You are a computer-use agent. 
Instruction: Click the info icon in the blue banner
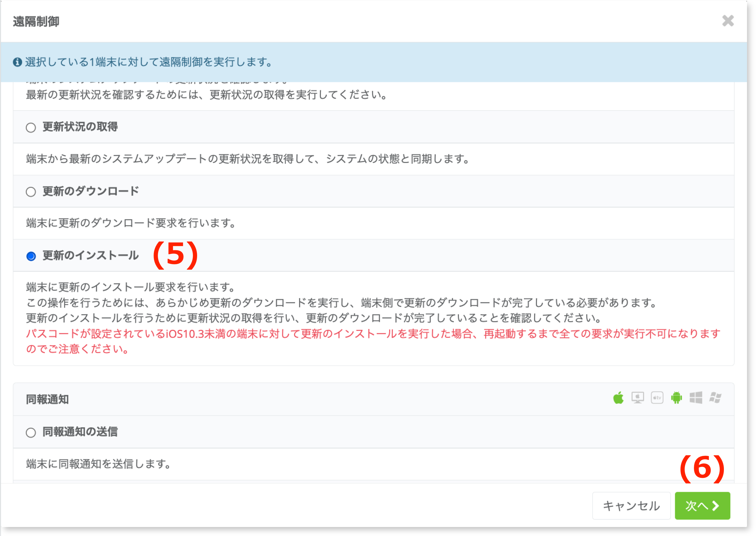coord(17,62)
